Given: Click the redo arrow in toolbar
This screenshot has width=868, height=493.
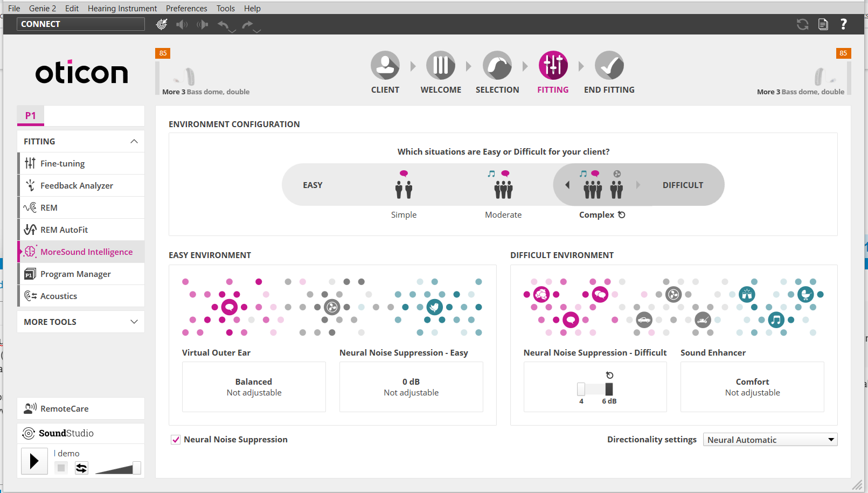Looking at the screenshot, I should click(x=247, y=24).
